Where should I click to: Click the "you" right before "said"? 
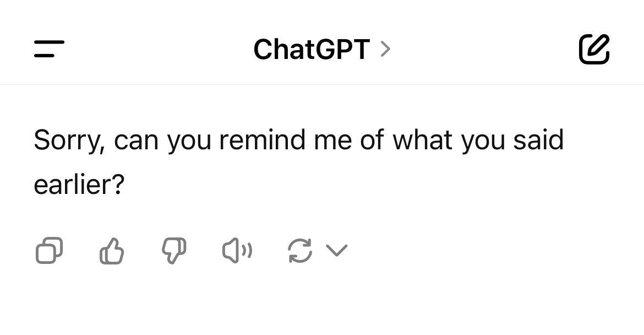[483, 140]
